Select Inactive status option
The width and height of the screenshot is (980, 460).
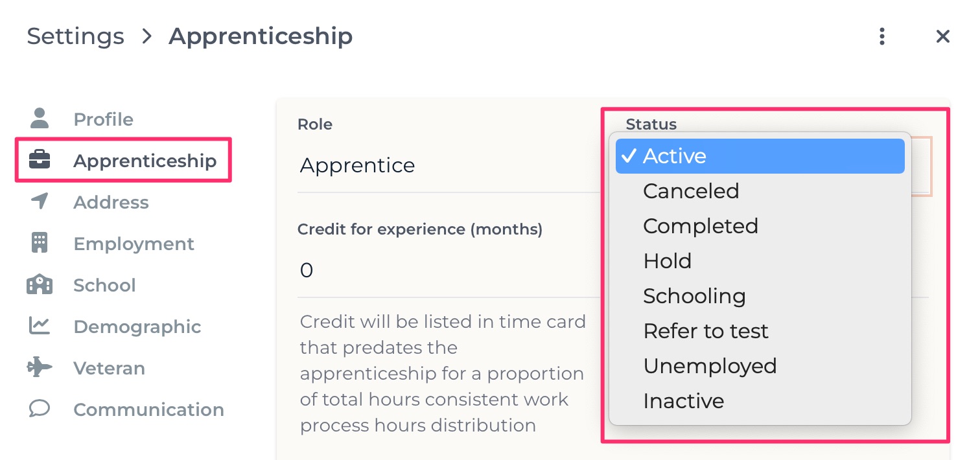pyautogui.click(x=760, y=401)
